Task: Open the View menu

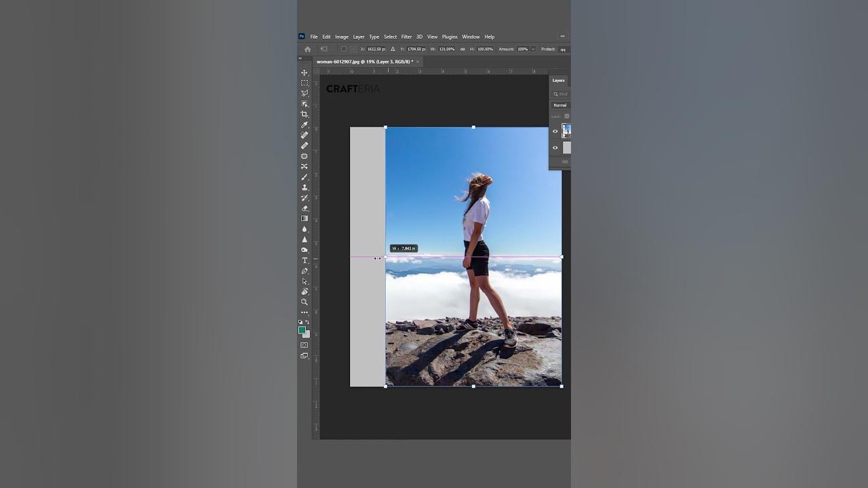Action: [432, 37]
